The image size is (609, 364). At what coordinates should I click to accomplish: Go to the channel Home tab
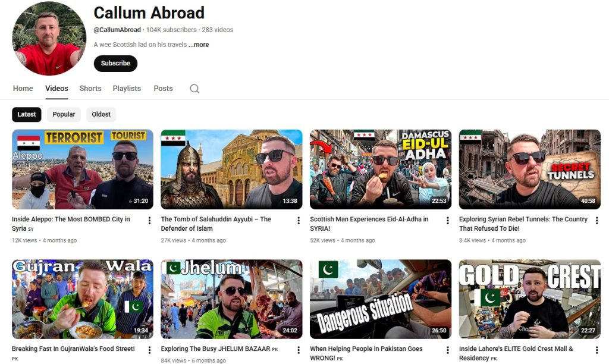pos(23,89)
